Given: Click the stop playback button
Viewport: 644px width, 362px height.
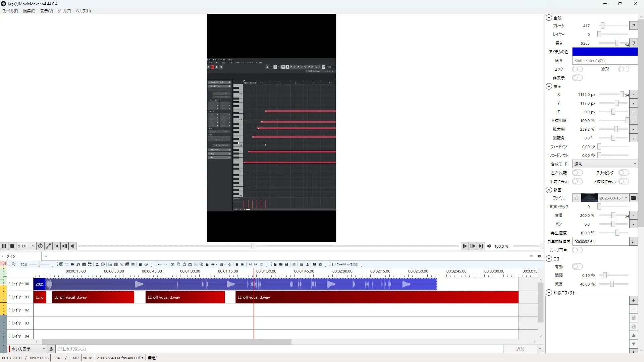Looking at the screenshot, I should click(x=12, y=246).
